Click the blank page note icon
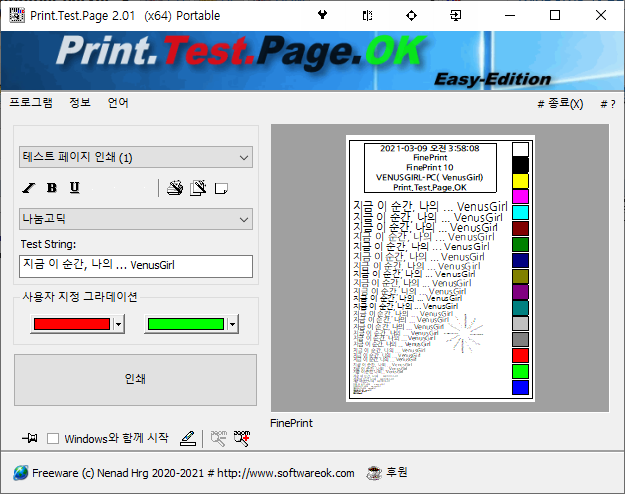 [x=221, y=188]
